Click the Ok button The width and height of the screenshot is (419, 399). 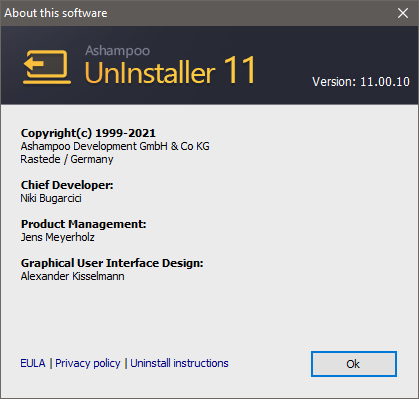(354, 364)
